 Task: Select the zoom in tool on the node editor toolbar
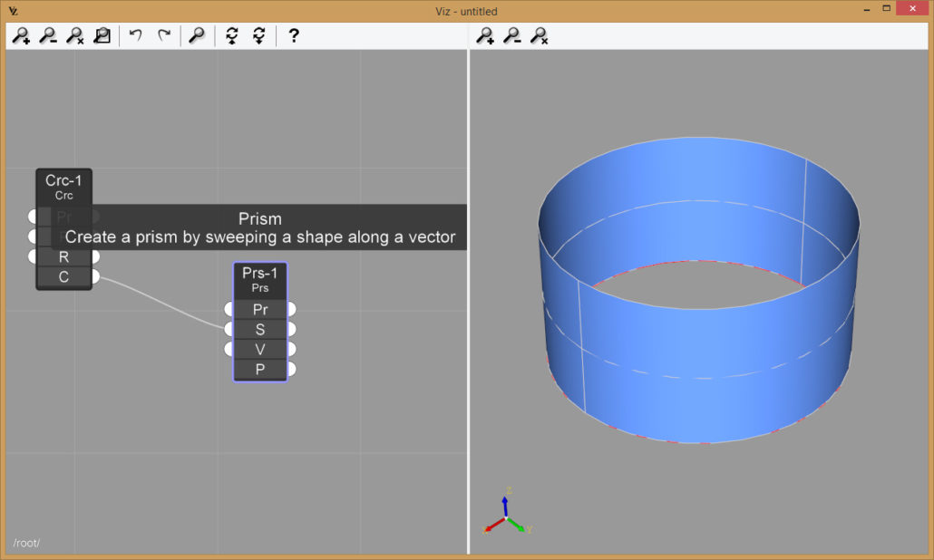click(x=22, y=36)
